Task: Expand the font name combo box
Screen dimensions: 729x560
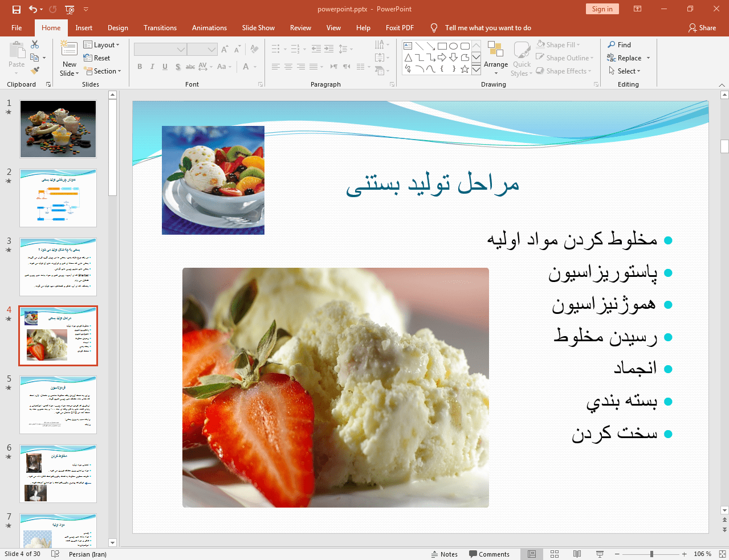Action: [x=181, y=50]
